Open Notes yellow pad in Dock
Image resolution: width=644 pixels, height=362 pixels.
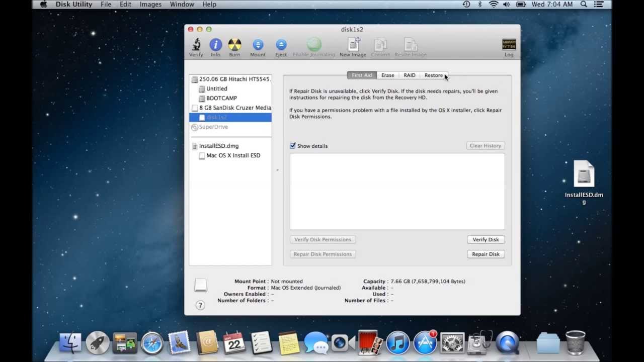coord(288,343)
